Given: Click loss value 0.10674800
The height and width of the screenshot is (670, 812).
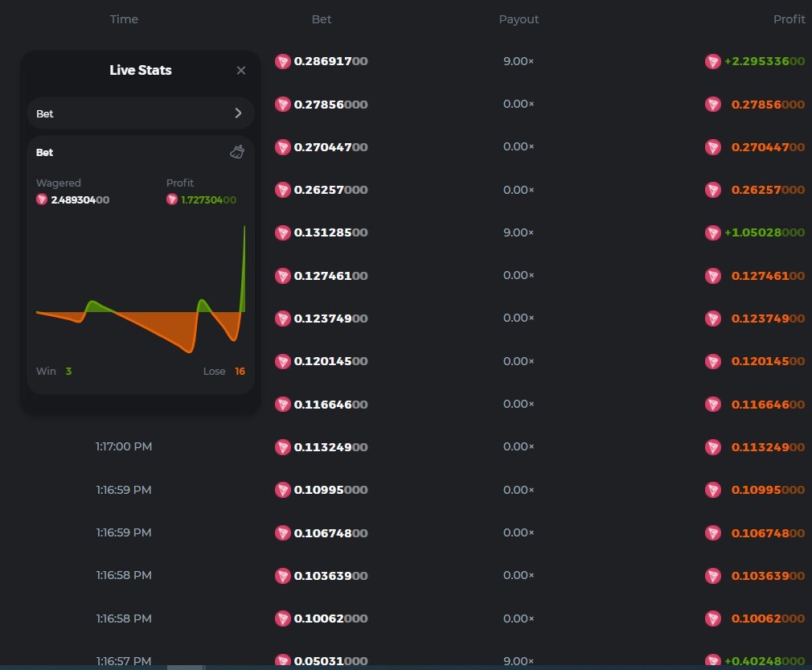Looking at the screenshot, I should 768,532.
